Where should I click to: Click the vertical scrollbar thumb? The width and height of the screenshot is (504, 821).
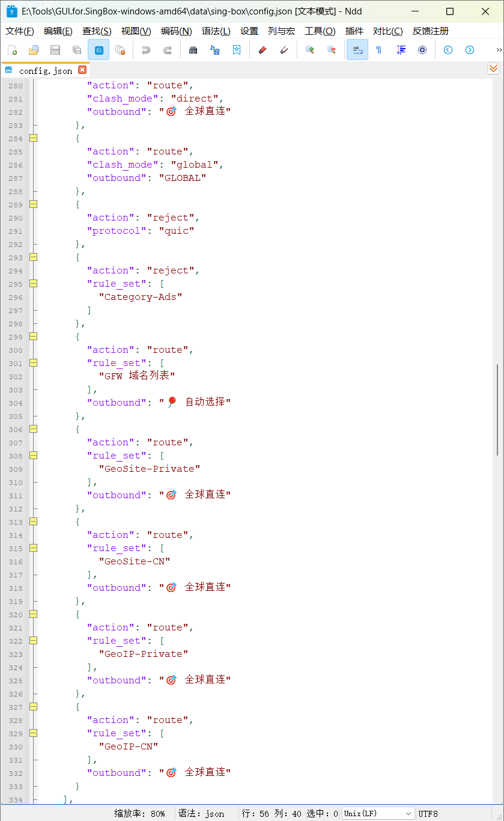click(497, 410)
